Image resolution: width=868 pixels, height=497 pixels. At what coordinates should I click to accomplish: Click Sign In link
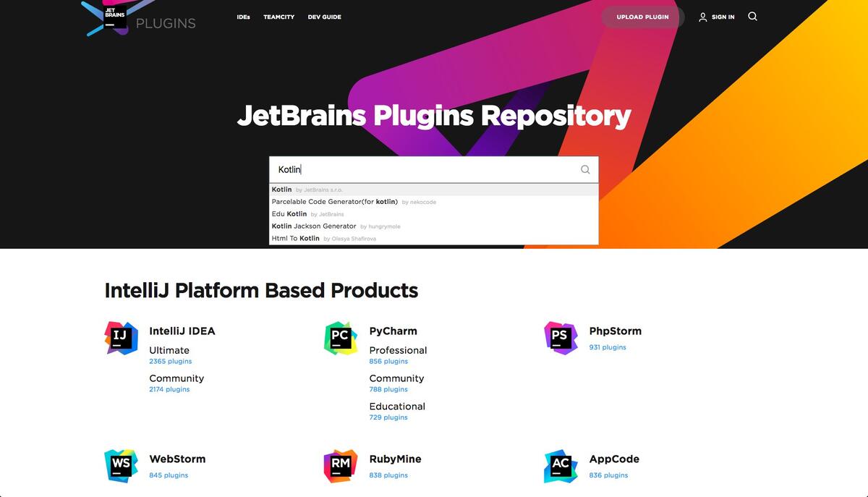pos(716,17)
